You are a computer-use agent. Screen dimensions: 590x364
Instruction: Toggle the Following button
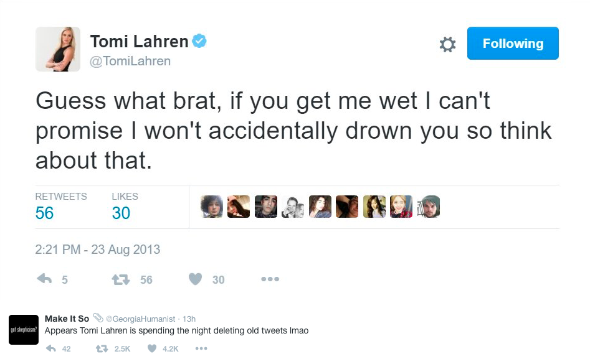pyautogui.click(x=513, y=44)
